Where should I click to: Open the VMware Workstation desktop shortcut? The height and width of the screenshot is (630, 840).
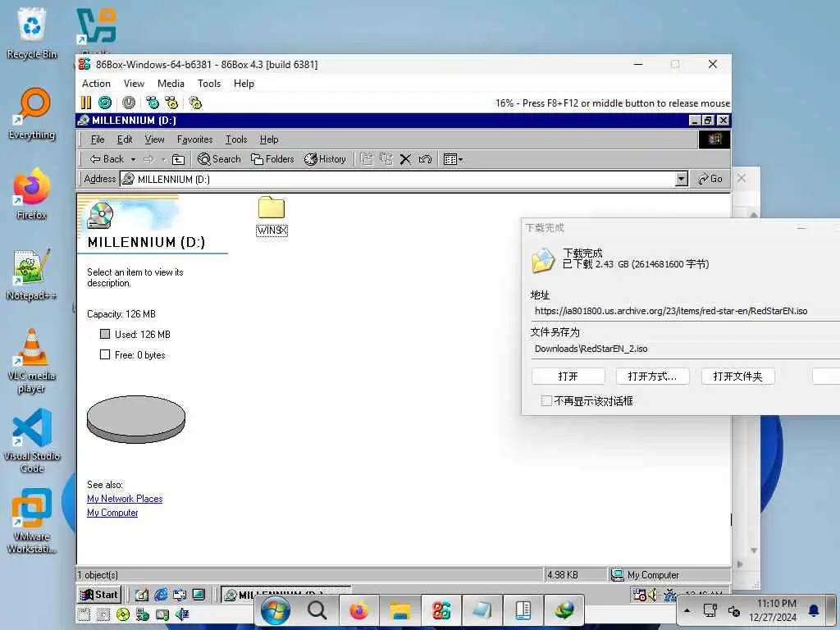[32, 521]
